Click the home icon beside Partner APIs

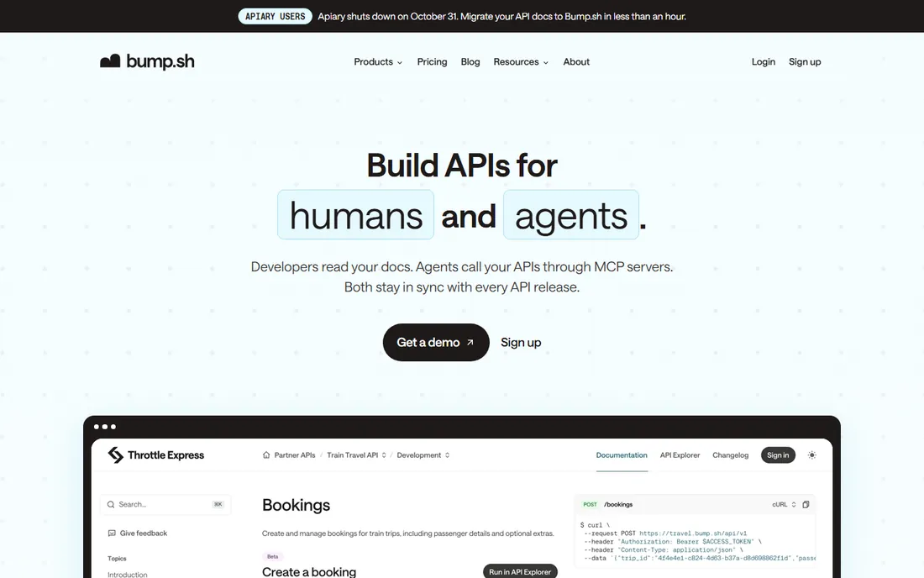click(266, 455)
